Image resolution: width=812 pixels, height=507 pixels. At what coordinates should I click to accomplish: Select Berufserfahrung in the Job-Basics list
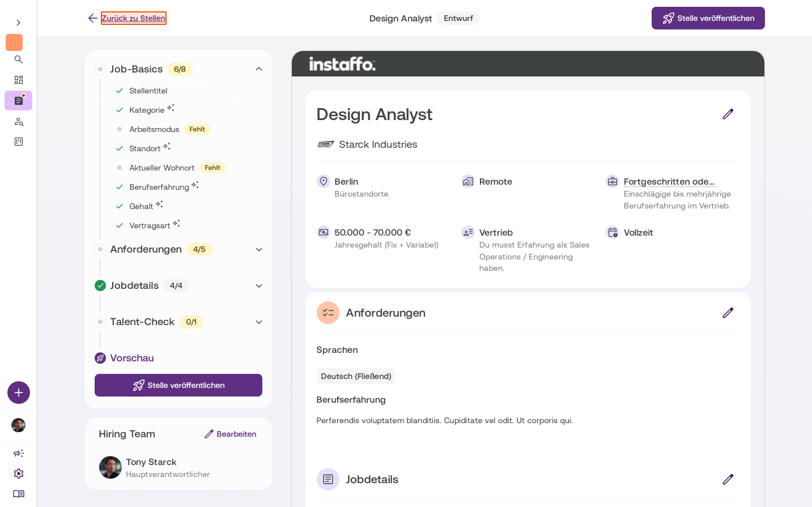point(159,187)
